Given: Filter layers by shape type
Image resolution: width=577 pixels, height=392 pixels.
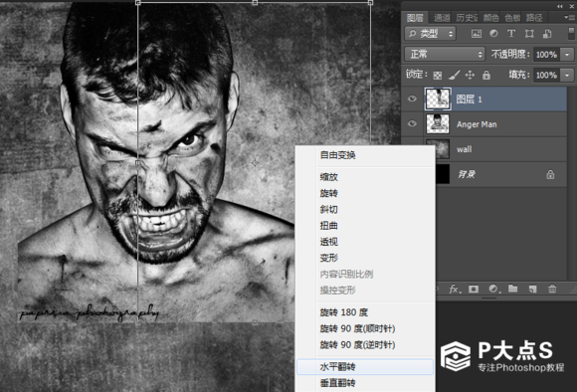Looking at the screenshot, I should [529, 34].
